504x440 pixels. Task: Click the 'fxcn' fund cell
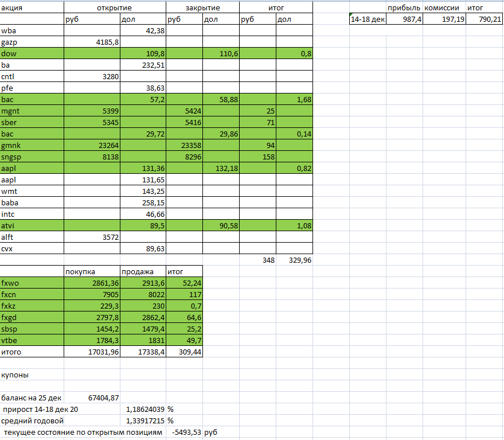(32, 294)
